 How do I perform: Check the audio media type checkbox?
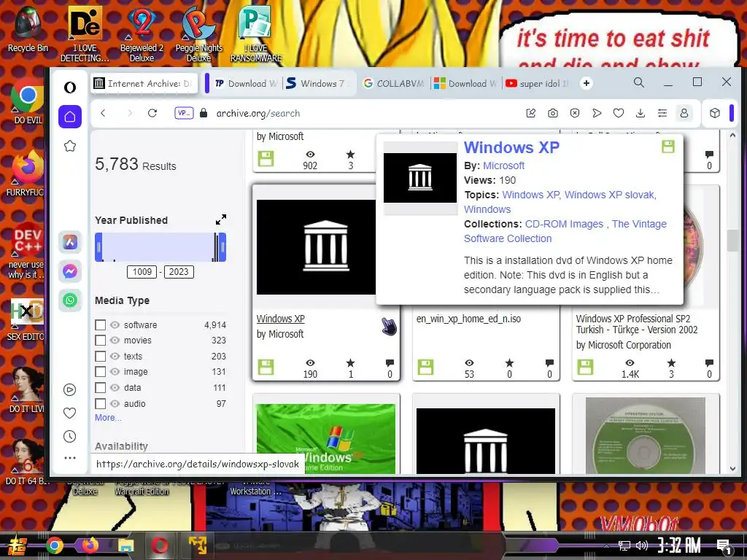tap(100, 404)
